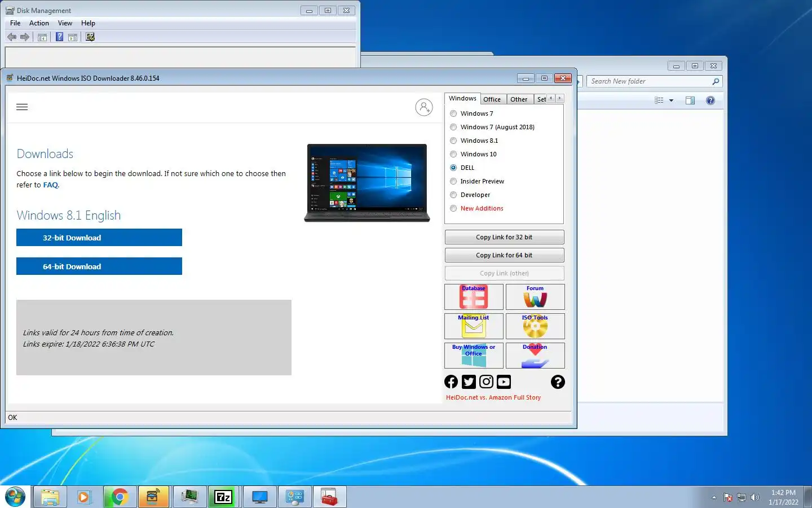Open the Action menu in Disk Management
Screen dimensions: 812x508
click(x=39, y=23)
